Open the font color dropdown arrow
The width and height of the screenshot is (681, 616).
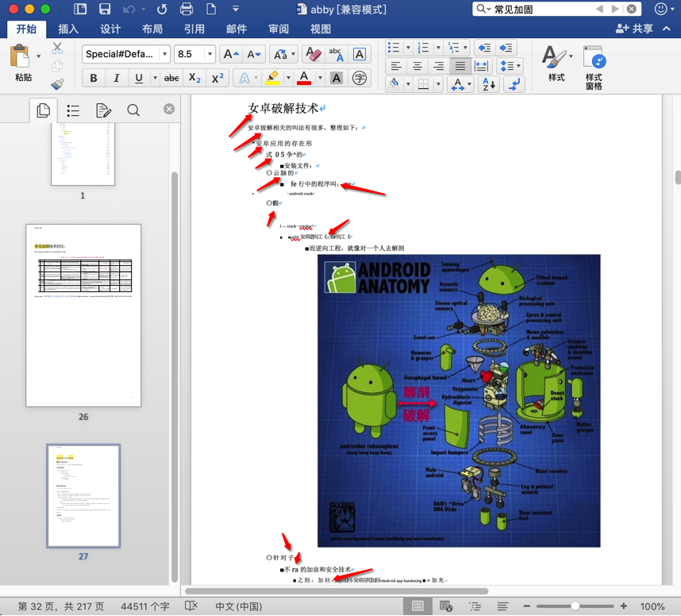coord(320,79)
